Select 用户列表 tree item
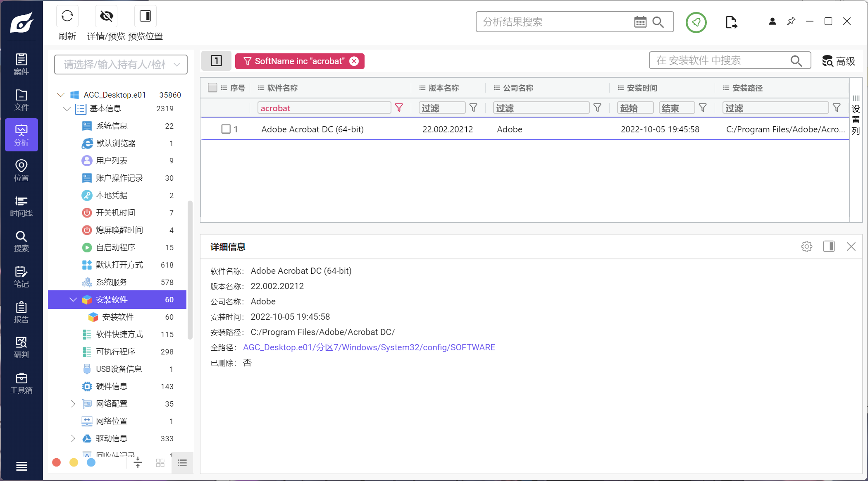 pyautogui.click(x=117, y=160)
